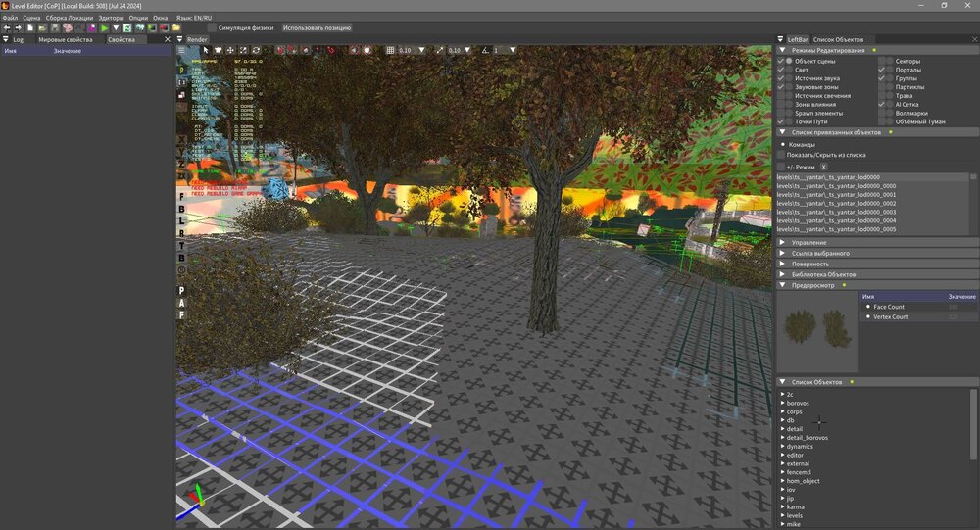Switch to the Список Объектов tab
Viewport: 980px width, 530px height.
click(838, 39)
